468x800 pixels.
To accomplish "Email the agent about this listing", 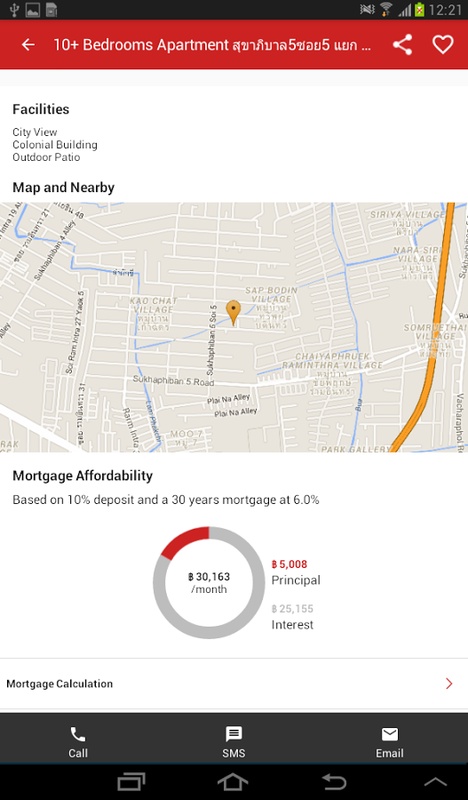I will click(x=389, y=742).
